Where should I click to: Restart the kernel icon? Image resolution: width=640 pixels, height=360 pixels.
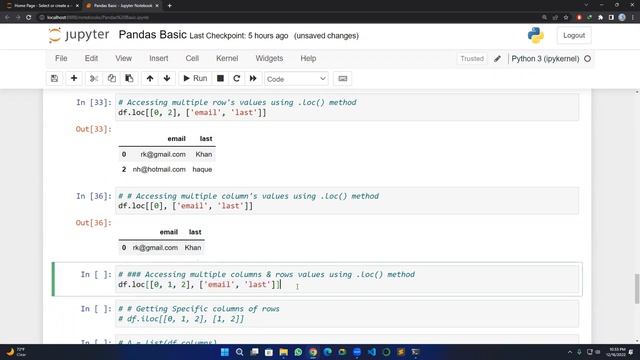click(236, 78)
